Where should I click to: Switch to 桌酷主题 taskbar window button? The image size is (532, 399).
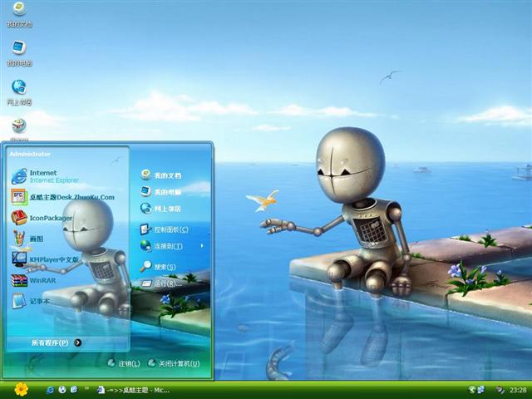[133, 390]
